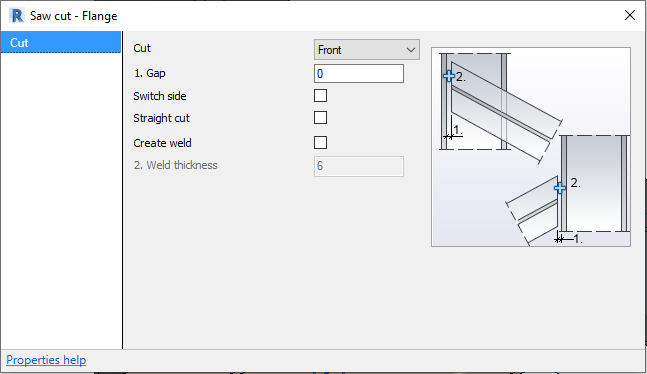This screenshot has width=647, height=374.
Task: Enable the Switch side checkbox
Action: tap(320, 96)
